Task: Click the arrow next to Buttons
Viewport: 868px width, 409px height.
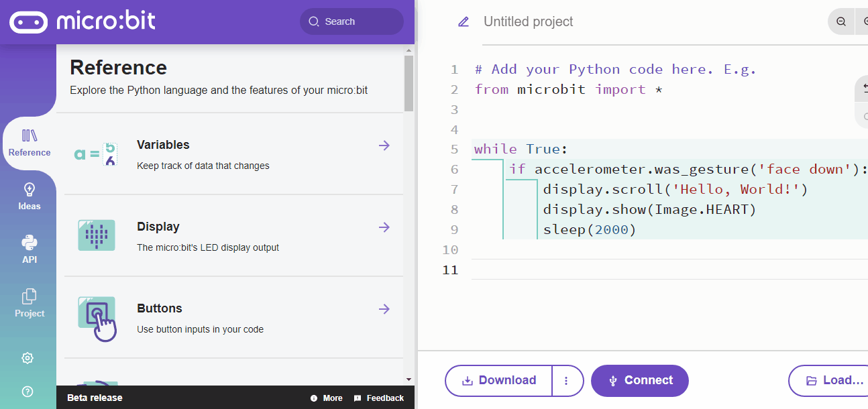Action: tap(384, 309)
